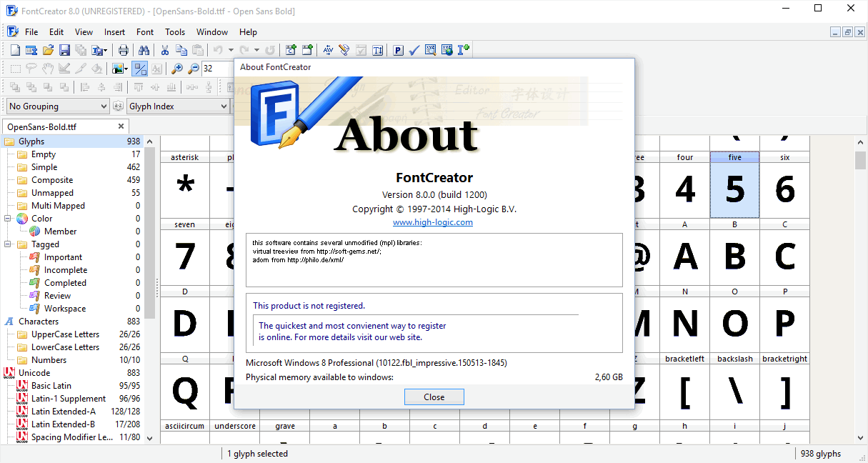This screenshot has width=868, height=463.
Task: Select the rectangle selection tool icon
Action: 15,69
